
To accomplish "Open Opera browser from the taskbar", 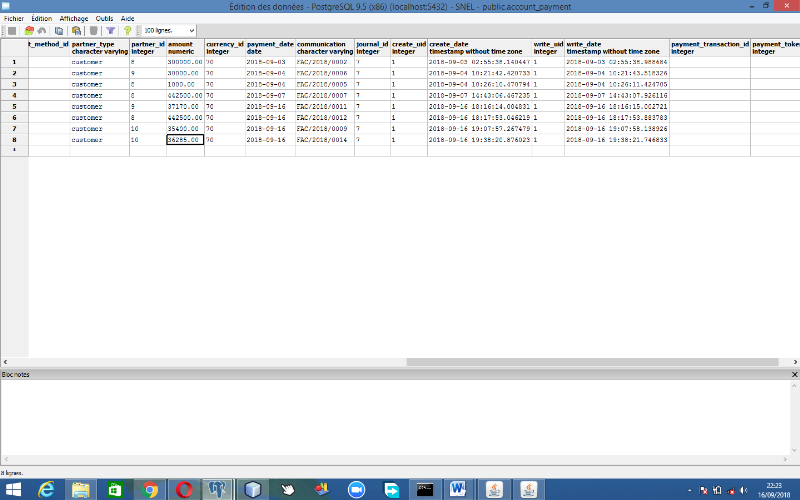I will click(x=184, y=490).
